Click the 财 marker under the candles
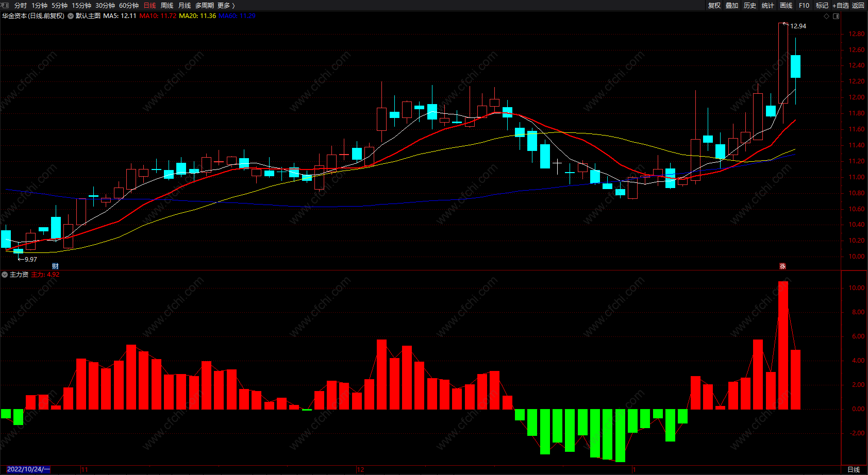This screenshot has width=868, height=475. tap(55, 266)
